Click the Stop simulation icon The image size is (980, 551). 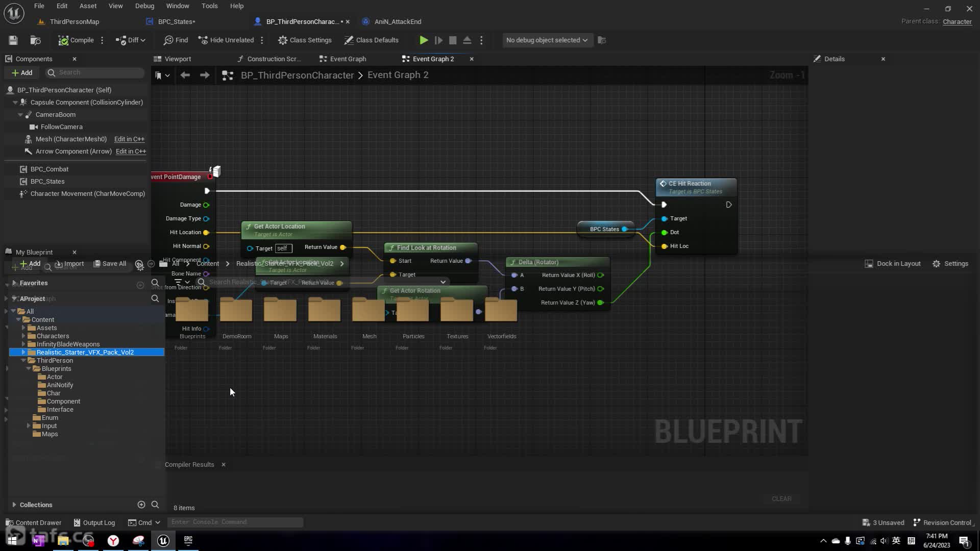pos(452,40)
